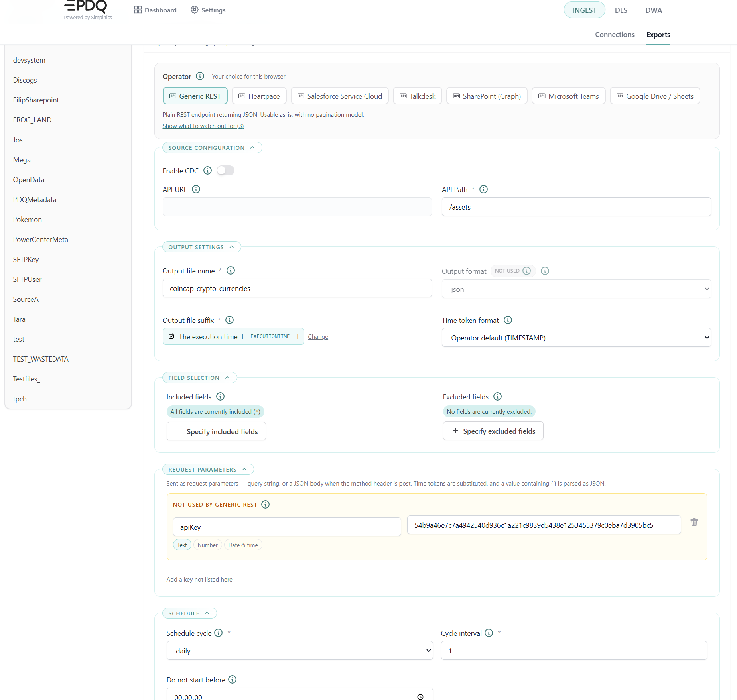The width and height of the screenshot is (737, 700).
Task: Choose the Generic REST operator
Action: coord(195,96)
